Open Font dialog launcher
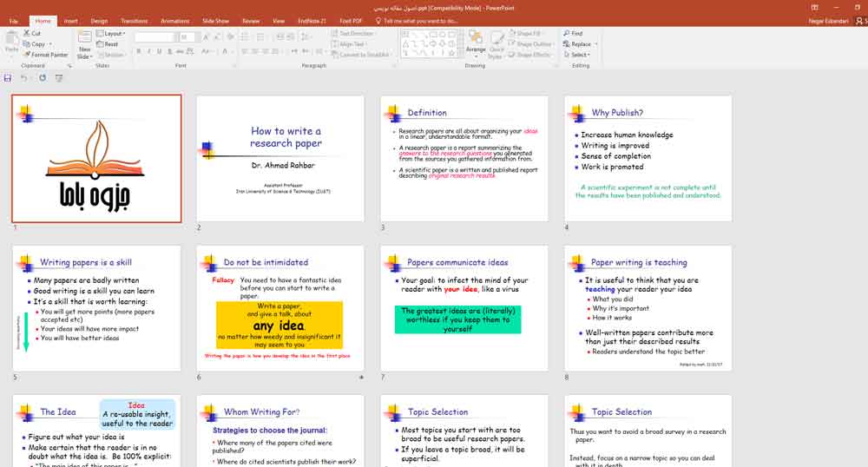The height and width of the screenshot is (467, 868). click(234, 66)
